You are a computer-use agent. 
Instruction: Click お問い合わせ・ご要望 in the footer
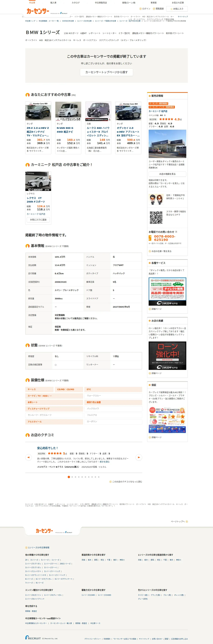click(x=160, y=639)
